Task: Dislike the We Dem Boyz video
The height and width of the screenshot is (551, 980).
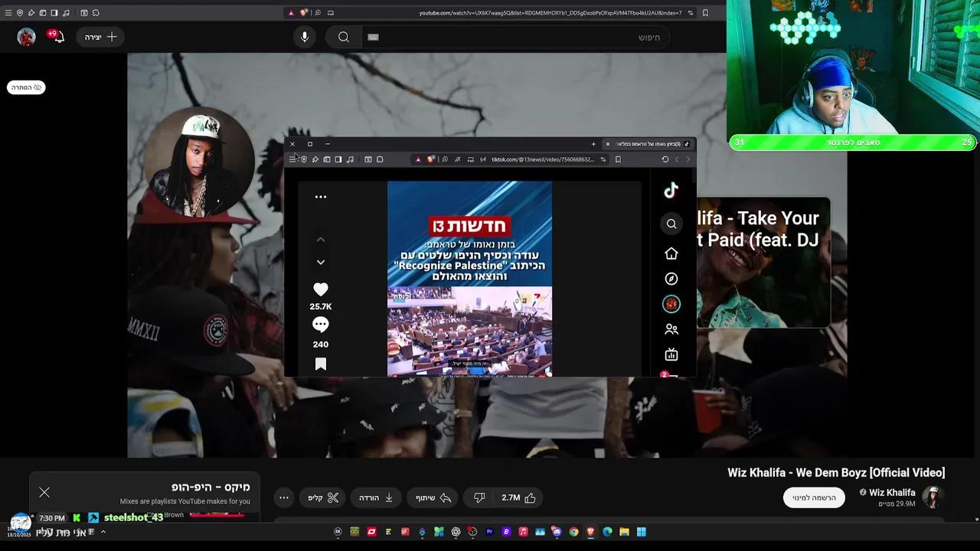Action: point(479,497)
